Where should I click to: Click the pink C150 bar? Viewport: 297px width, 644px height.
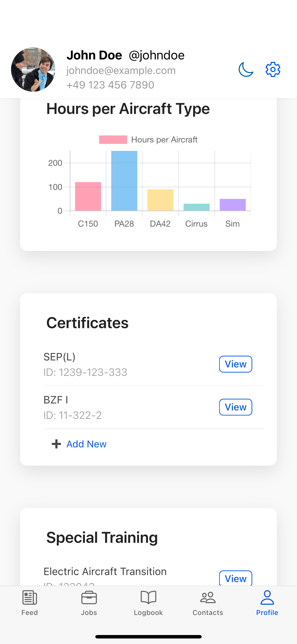point(88,196)
